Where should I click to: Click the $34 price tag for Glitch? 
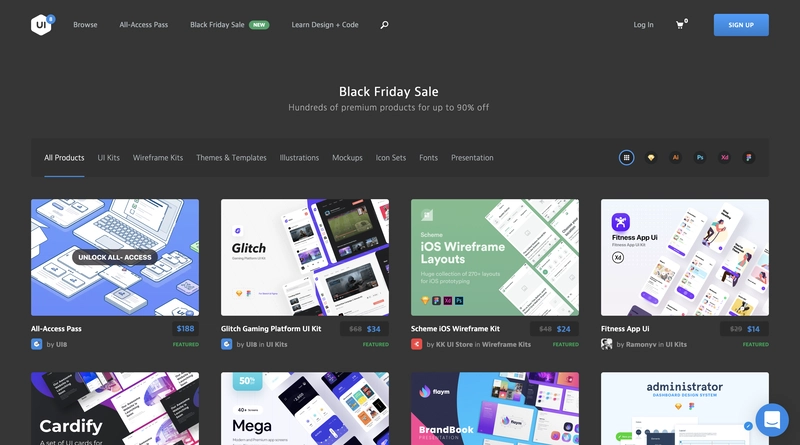[x=373, y=329]
